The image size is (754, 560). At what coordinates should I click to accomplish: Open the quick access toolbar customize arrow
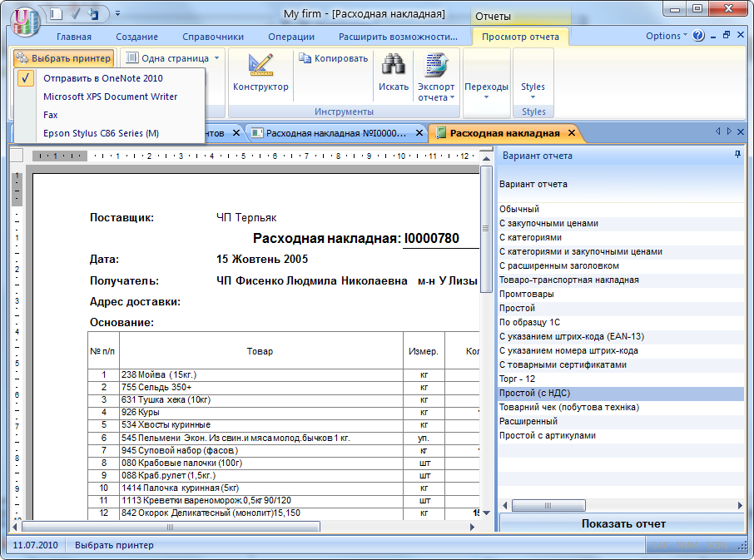118,13
